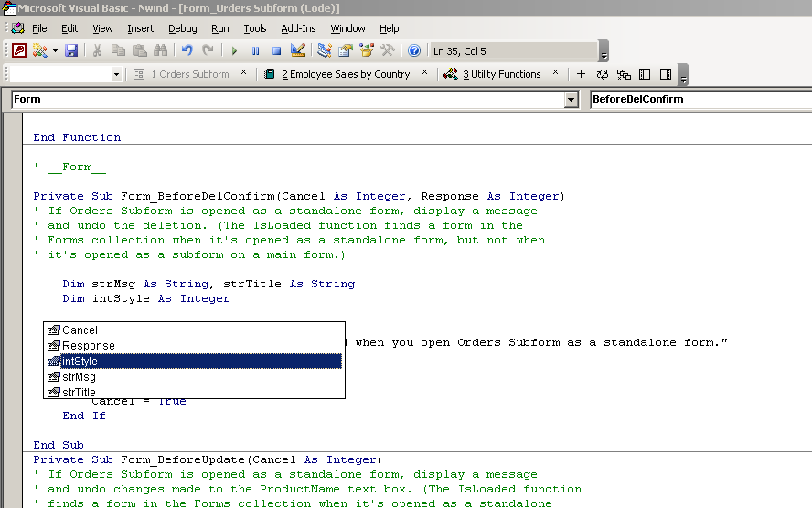Switch to 1 Orders Subform tab

(181, 74)
